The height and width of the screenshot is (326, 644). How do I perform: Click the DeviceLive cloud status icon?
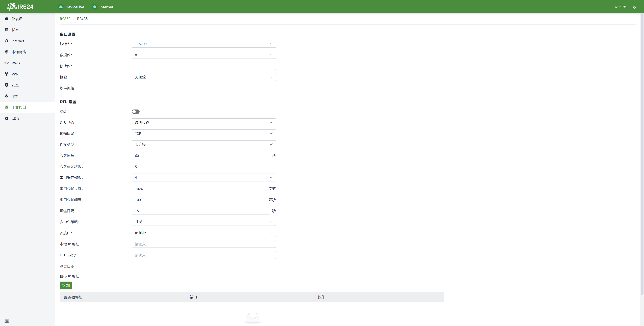click(61, 7)
